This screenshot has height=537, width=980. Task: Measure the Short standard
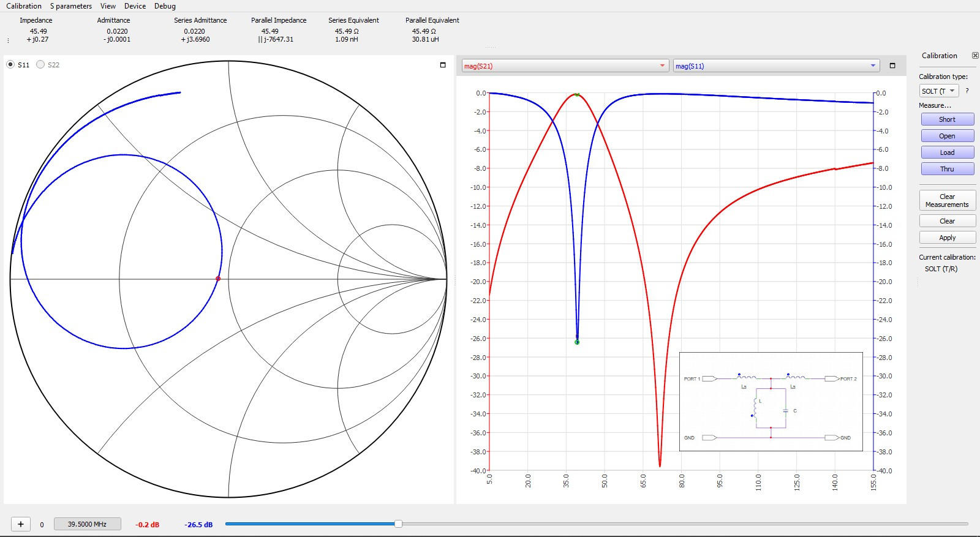click(x=947, y=119)
